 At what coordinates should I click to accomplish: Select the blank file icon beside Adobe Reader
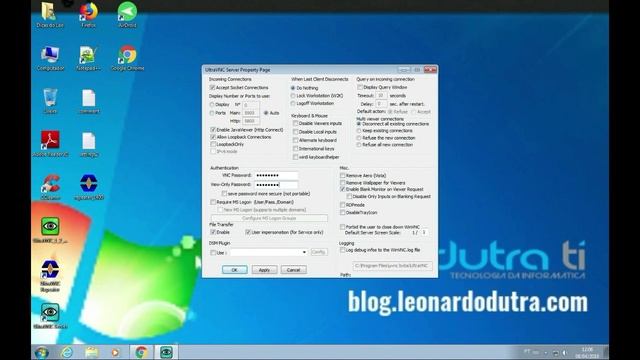pyautogui.click(x=89, y=144)
